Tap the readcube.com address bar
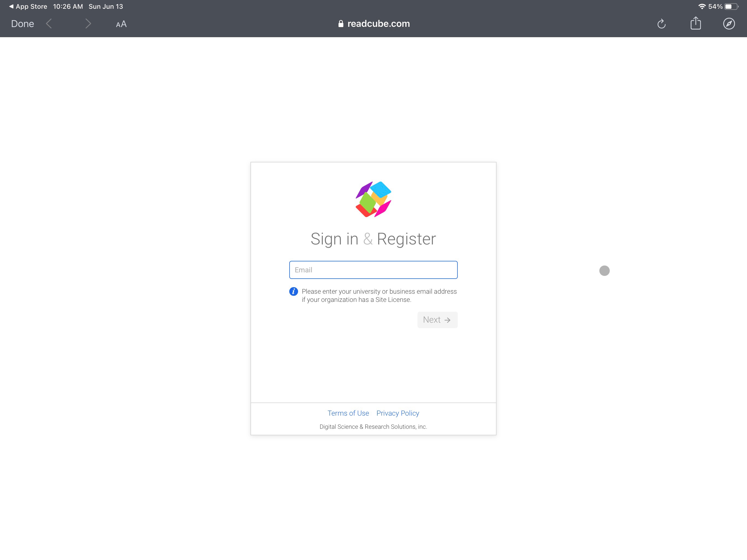Screen dimensions: 747x560 coord(373,24)
